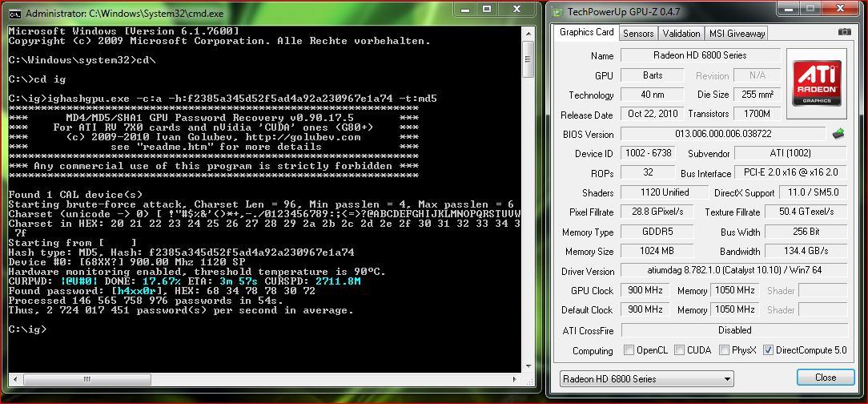Click the Memory Type field GDDR5
This screenshot has width=868, height=404.
pyautogui.click(x=657, y=232)
